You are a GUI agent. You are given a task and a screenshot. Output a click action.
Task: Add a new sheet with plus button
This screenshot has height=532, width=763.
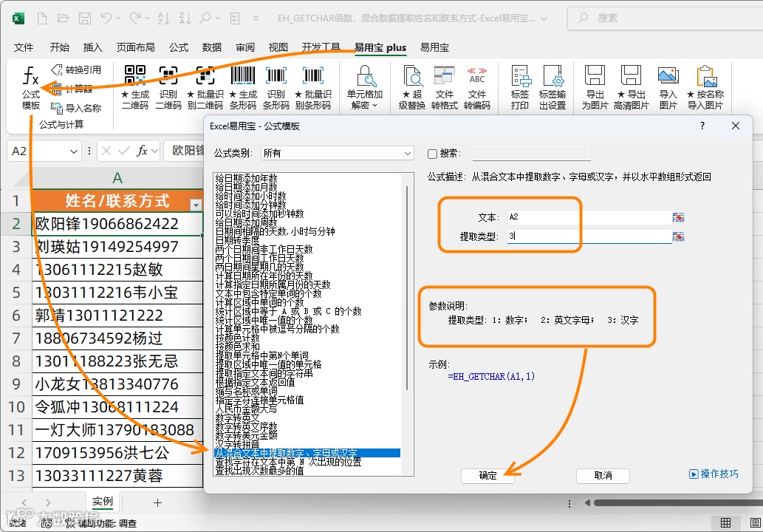point(157,502)
